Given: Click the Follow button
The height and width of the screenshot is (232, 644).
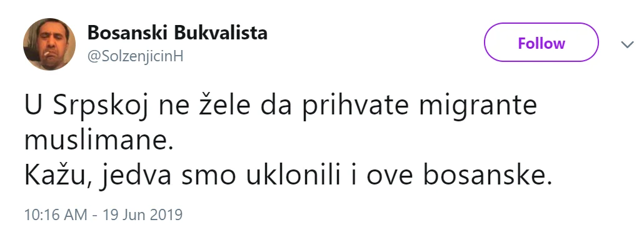Looking at the screenshot, I should [541, 43].
